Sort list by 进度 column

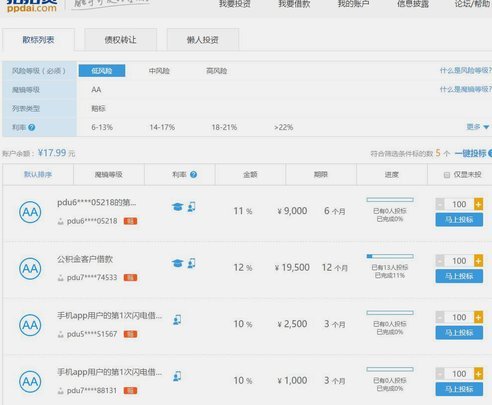(392, 174)
